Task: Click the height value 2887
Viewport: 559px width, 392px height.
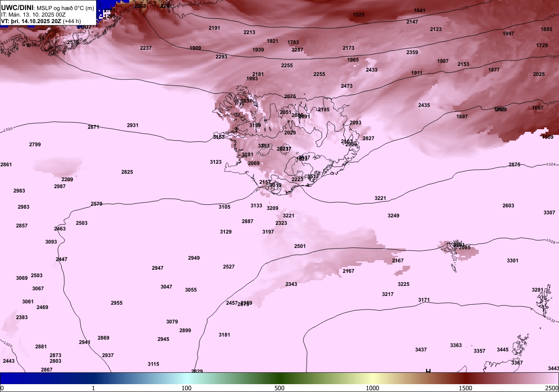Action: [x=248, y=221]
